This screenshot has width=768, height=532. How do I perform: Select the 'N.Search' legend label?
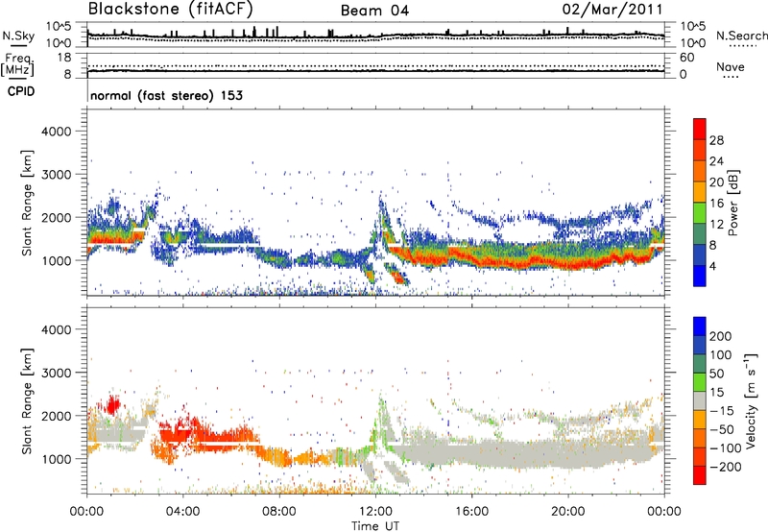tap(741, 36)
